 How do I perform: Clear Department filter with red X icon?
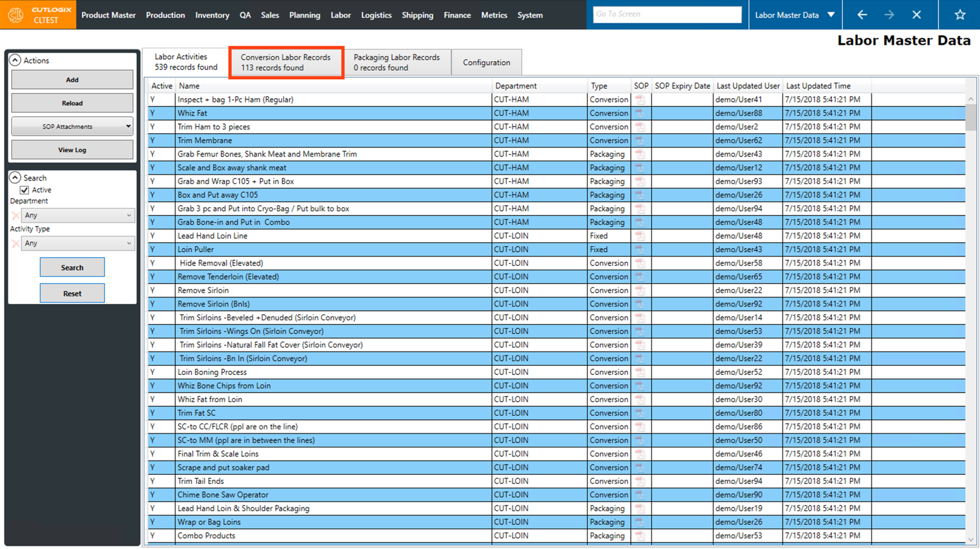pos(16,215)
